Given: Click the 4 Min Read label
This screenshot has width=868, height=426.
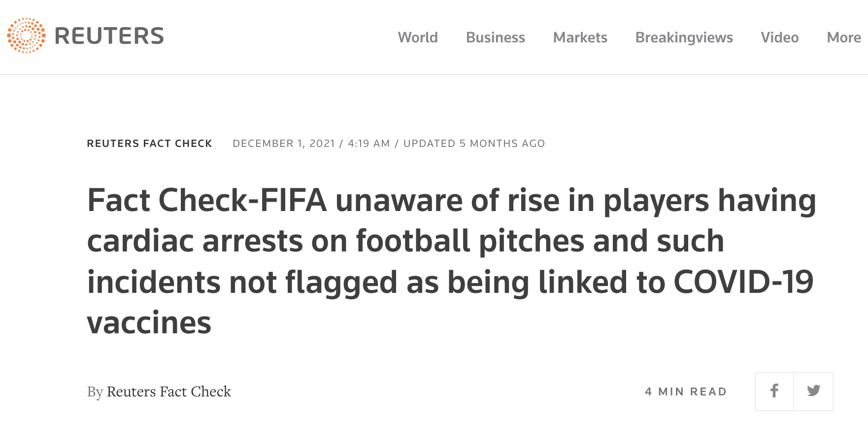Looking at the screenshot, I should pos(686,391).
